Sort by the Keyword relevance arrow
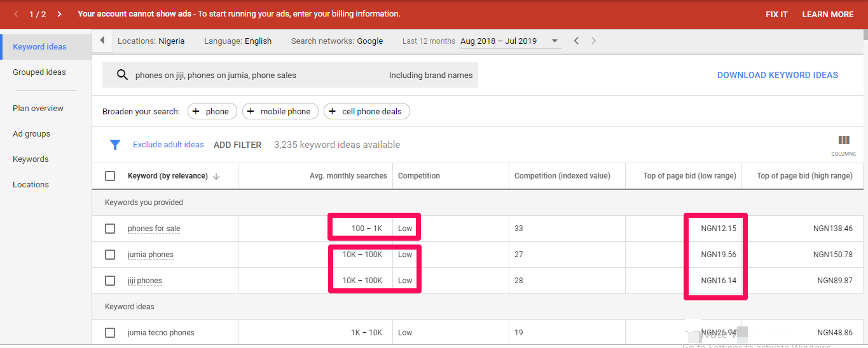 click(x=216, y=176)
